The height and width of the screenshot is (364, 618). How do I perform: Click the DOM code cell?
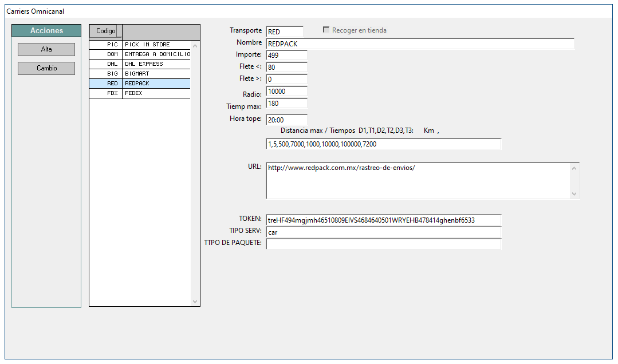(x=105, y=54)
